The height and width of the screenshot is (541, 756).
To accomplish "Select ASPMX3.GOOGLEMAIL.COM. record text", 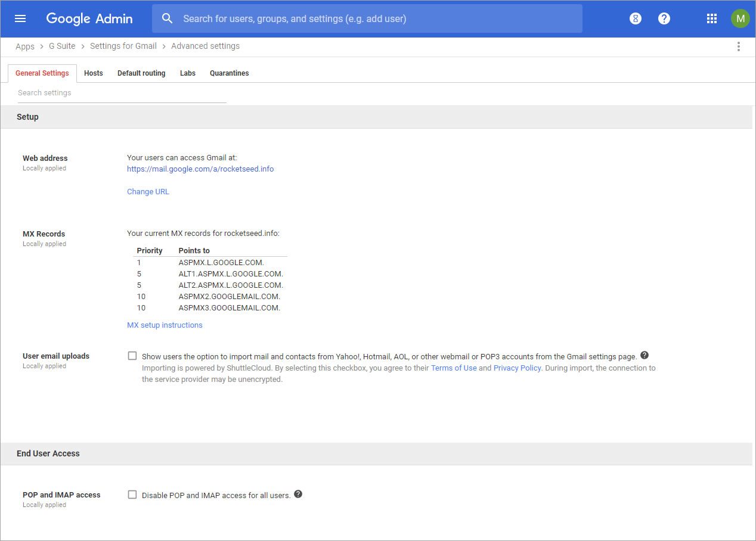I will (230, 307).
